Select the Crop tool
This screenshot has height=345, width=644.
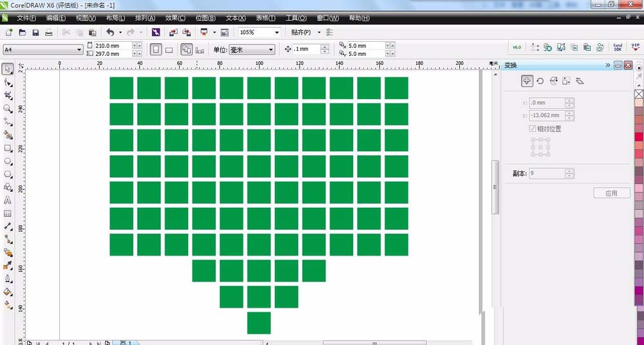[8, 96]
